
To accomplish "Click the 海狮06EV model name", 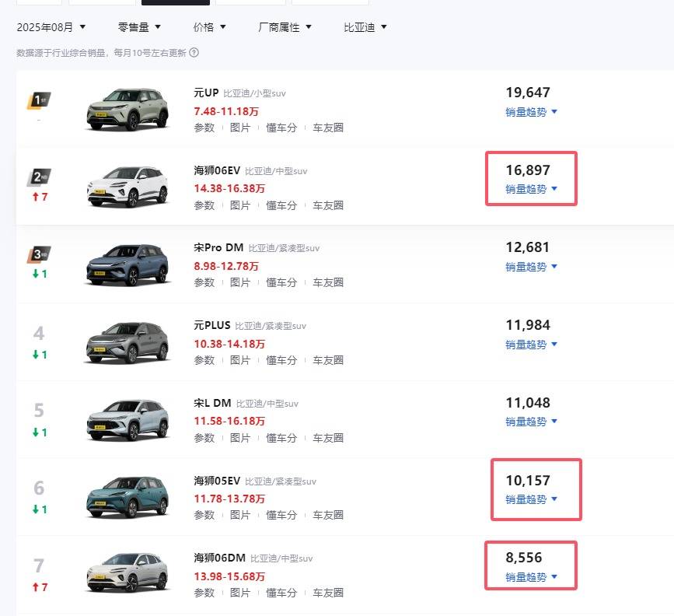I will click(217, 170).
